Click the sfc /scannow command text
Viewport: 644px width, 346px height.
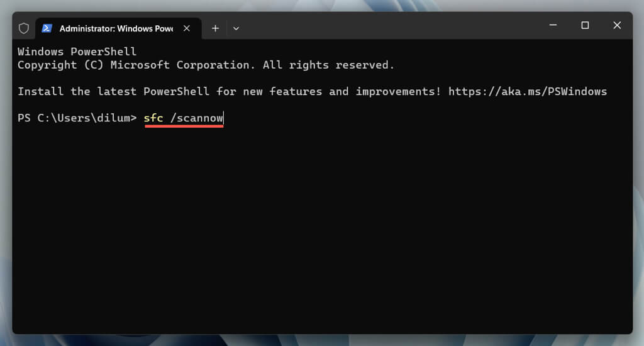pos(183,118)
